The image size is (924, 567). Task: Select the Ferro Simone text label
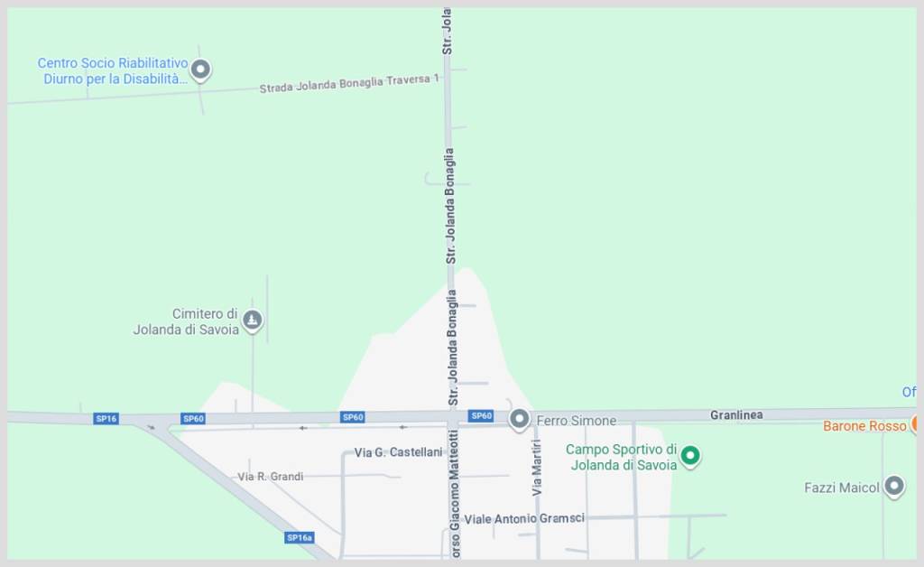coord(577,420)
